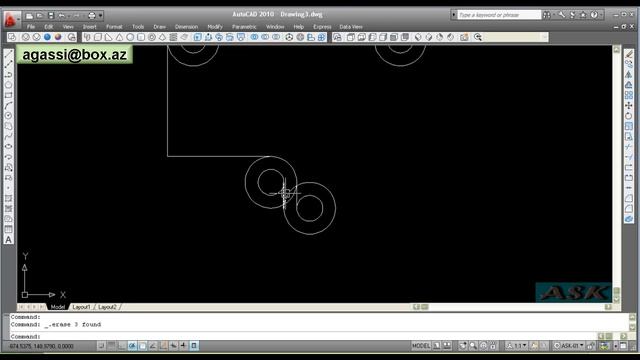640x360 pixels.
Task: Expand the Help dropdown arrow
Action: click(602, 15)
